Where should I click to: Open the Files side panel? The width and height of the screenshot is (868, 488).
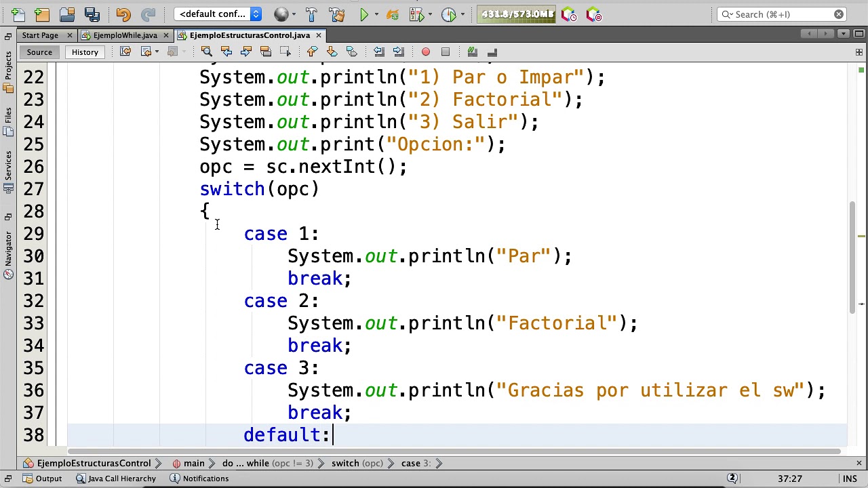[x=8, y=123]
